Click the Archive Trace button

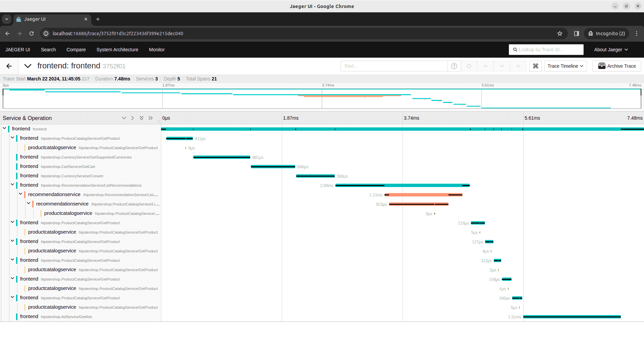click(616, 66)
